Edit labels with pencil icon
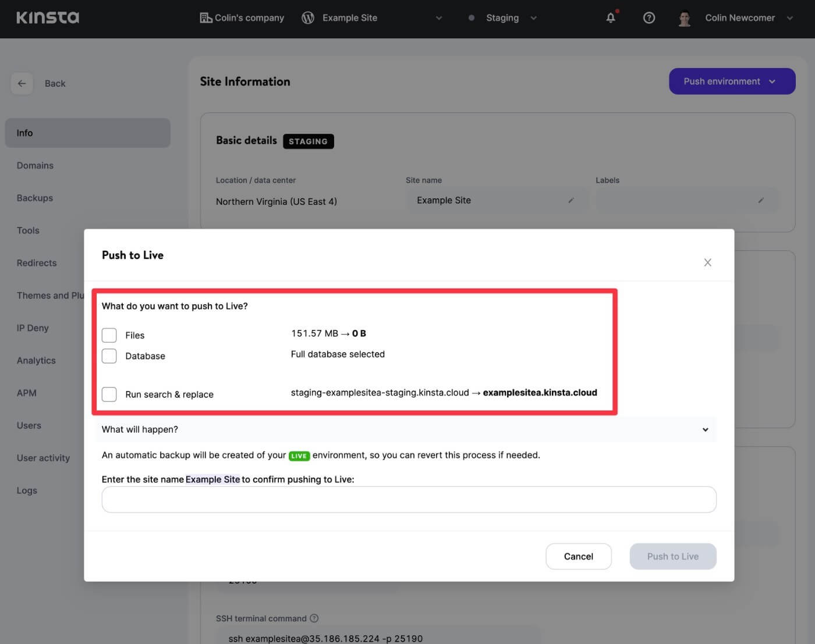 tap(761, 200)
